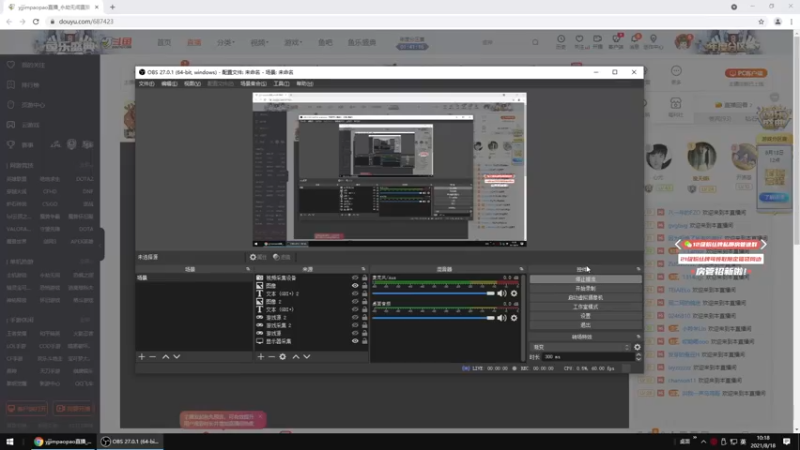Image resolution: width=800 pixels, height=450 pixels.
Task: Move scene down with the Scenes panel down arrow
Action: [x=177, y=357]
